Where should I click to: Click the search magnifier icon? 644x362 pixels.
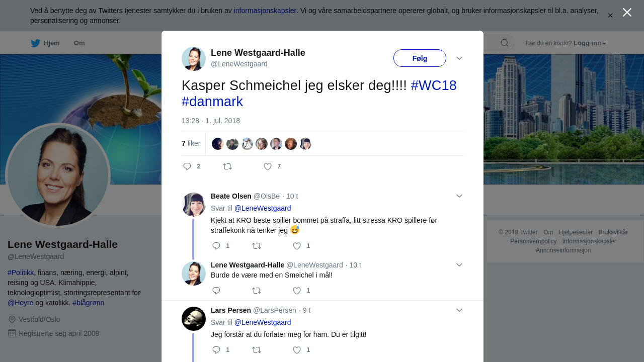click(505, 43)
